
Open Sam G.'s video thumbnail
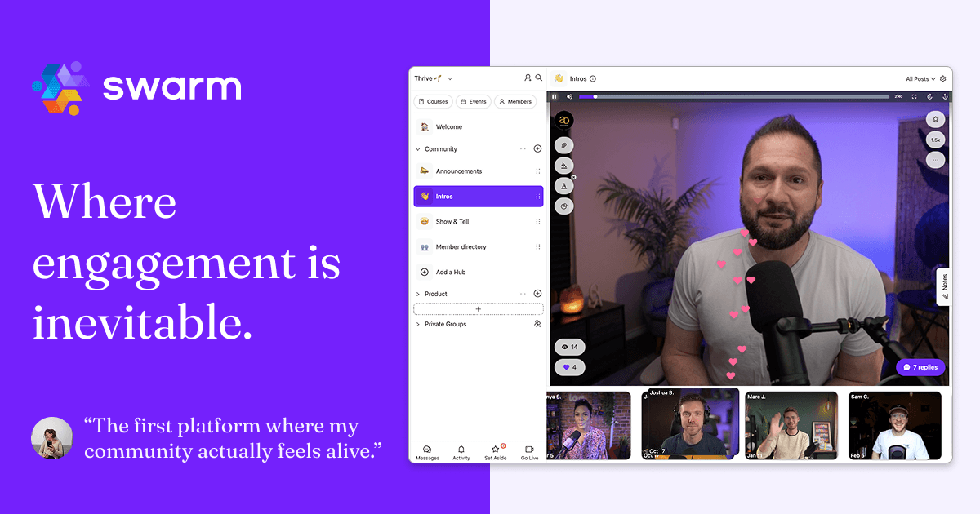[895, 426]
